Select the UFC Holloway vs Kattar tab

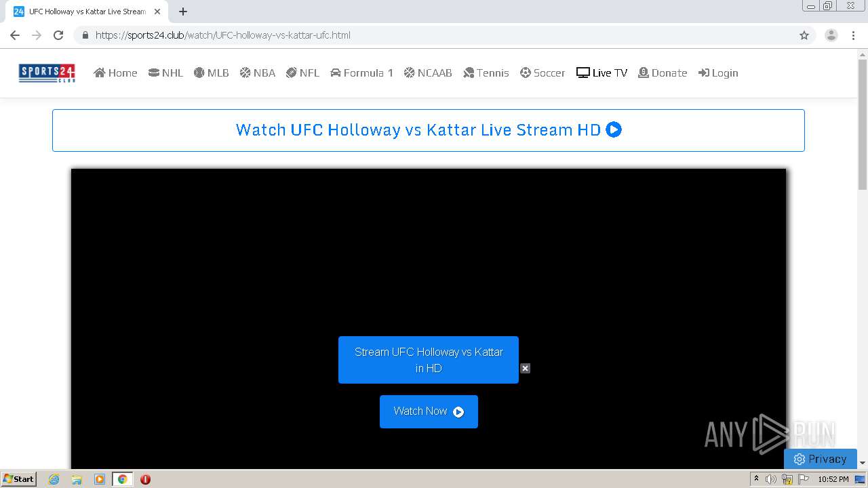pyautogui.click(x=87, y=12)
